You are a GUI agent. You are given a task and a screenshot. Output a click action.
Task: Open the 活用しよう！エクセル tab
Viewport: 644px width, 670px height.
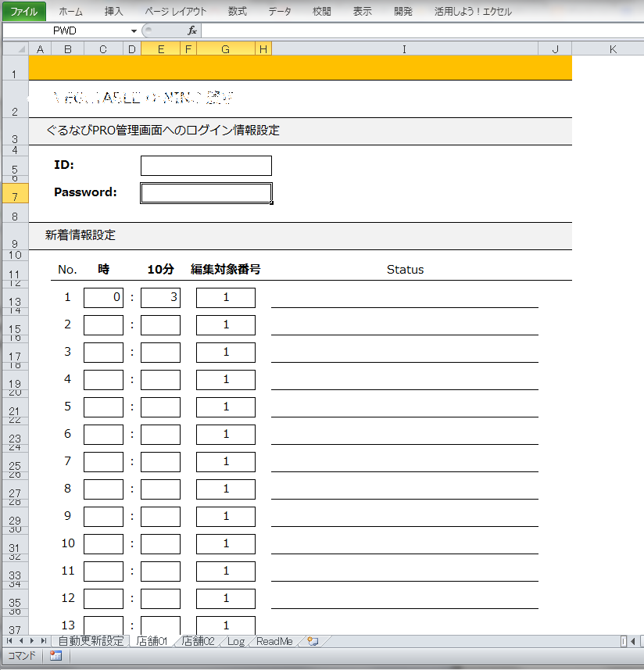point(473,12)
